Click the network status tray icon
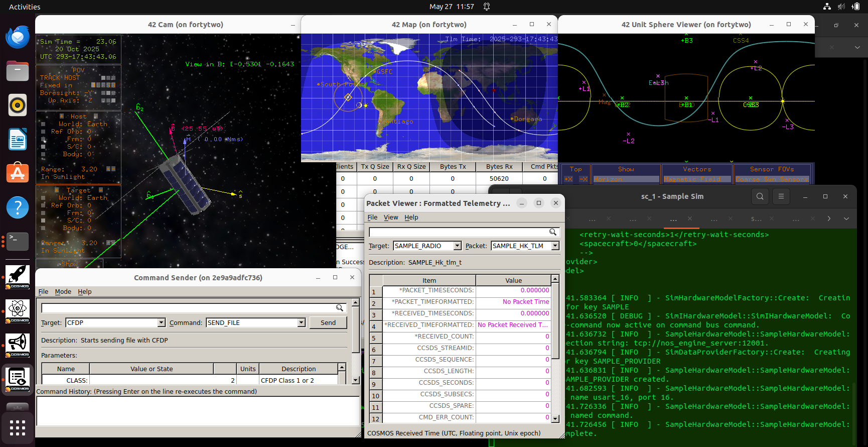Viewport: 868px width, 447px height. [x=827, y=7]
